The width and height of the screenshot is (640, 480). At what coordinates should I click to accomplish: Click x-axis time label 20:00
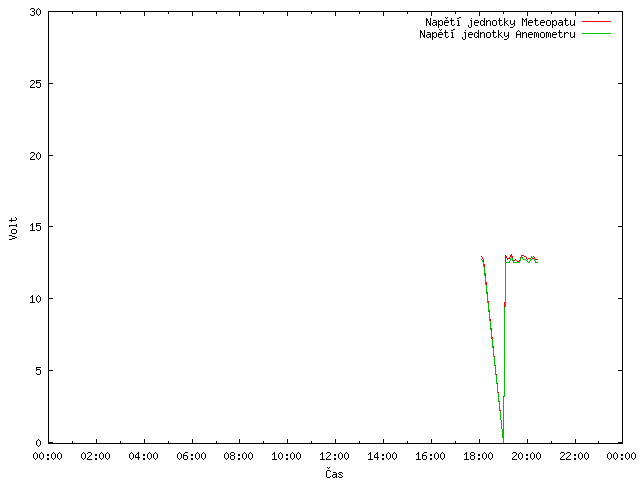click(x=526, y=456)
